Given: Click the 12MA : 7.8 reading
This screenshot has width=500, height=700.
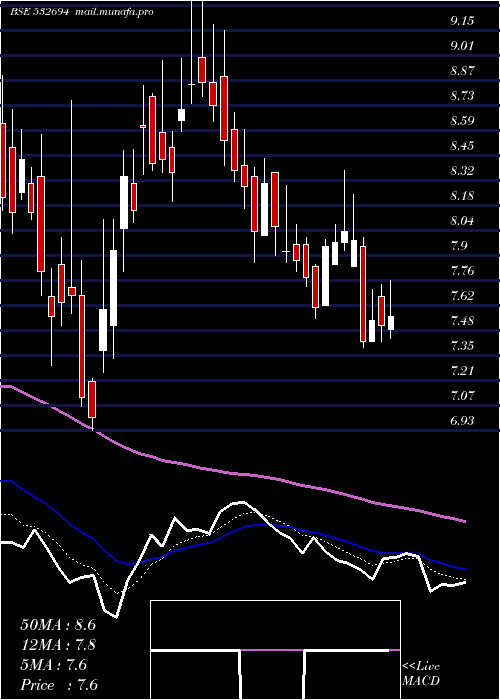Looking at the screenshot, I should (58, 645).
